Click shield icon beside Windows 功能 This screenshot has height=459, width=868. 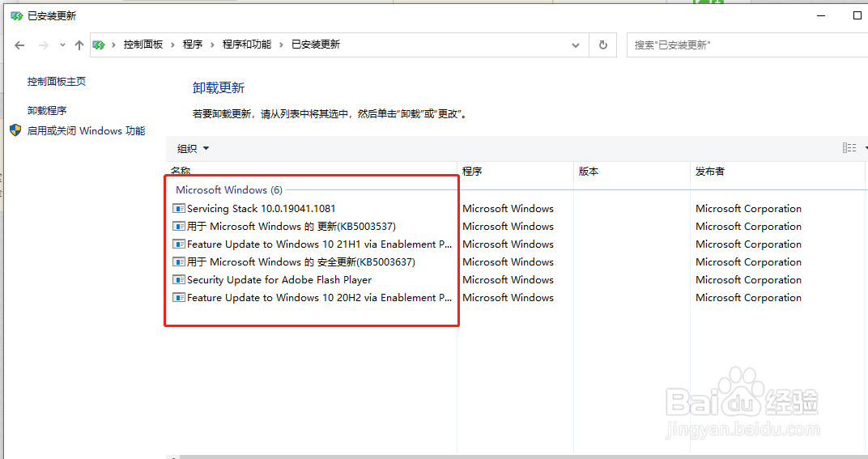click(x=15, y=130)
